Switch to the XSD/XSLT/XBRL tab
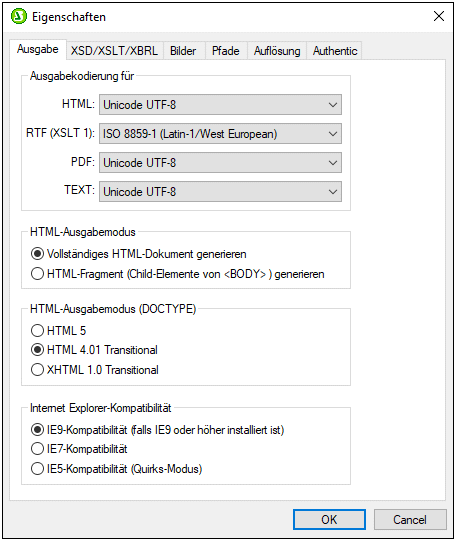The width and height of the screenshot is (456, 541). click(114, 51)
